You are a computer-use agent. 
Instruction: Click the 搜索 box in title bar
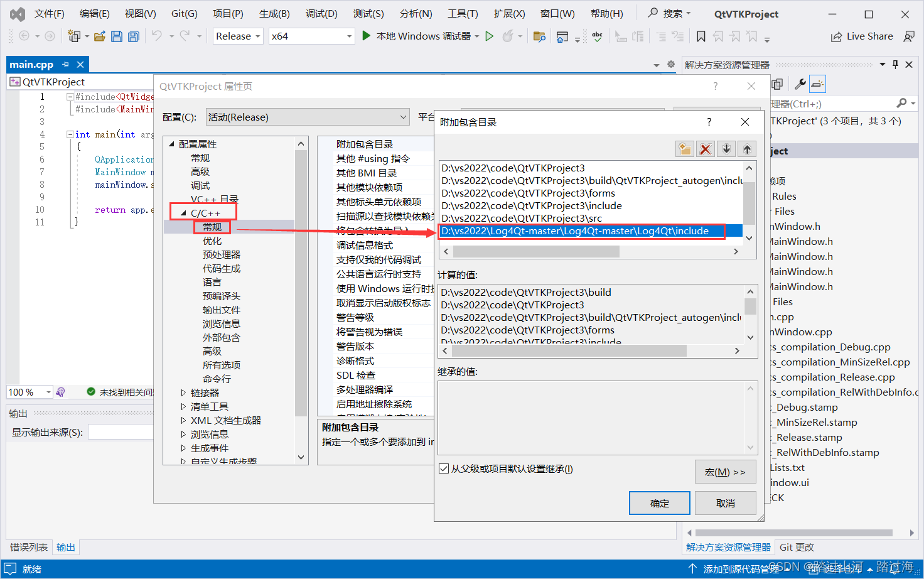[670, 13]
